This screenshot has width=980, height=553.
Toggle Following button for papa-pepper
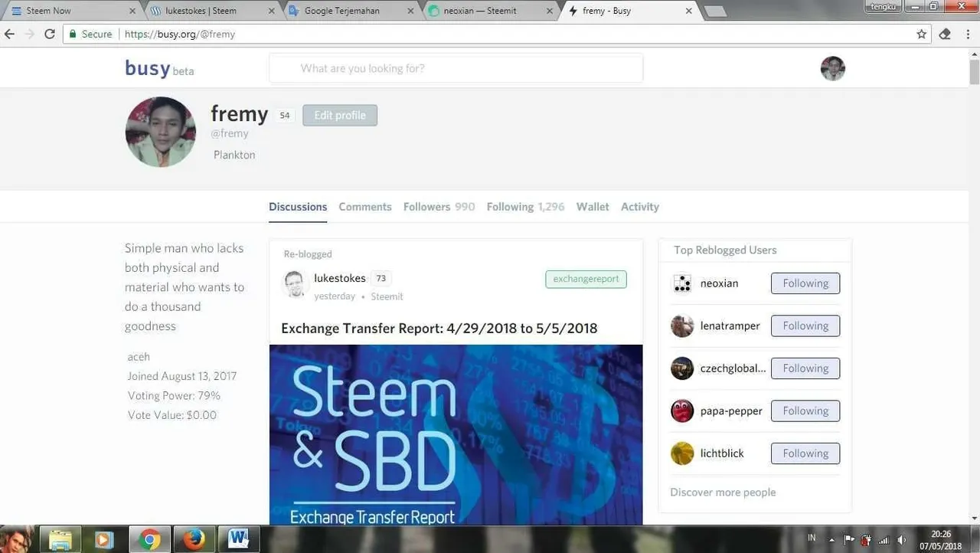click(805, 411)
